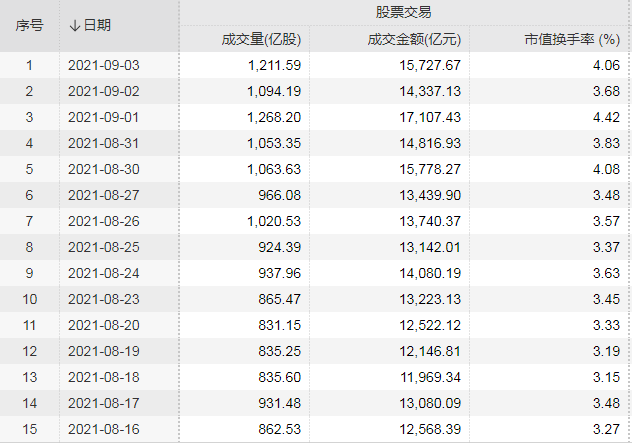Select the amount cell 14,080.19
632x443 pixels.
(x=427, y=273)
